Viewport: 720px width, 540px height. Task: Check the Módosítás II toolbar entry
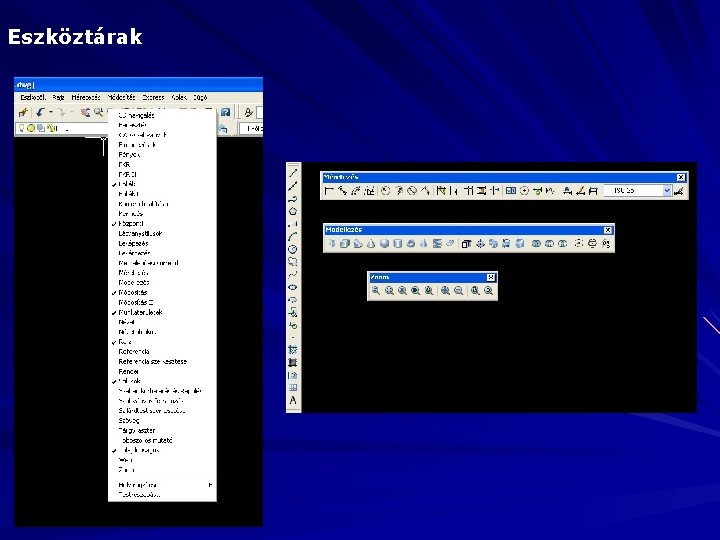(x=162, y=303)
